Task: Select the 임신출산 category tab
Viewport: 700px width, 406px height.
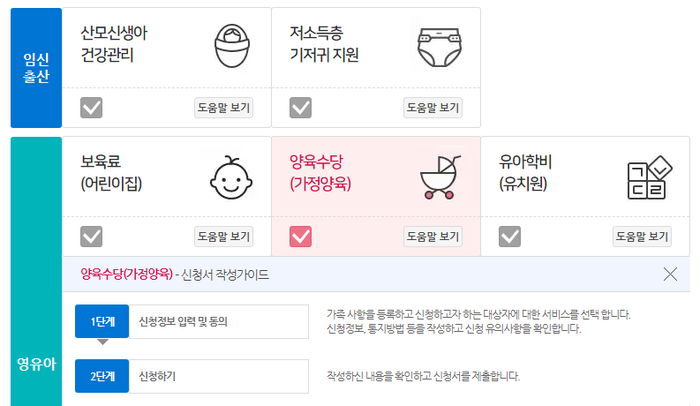Action: click(36, 67)
